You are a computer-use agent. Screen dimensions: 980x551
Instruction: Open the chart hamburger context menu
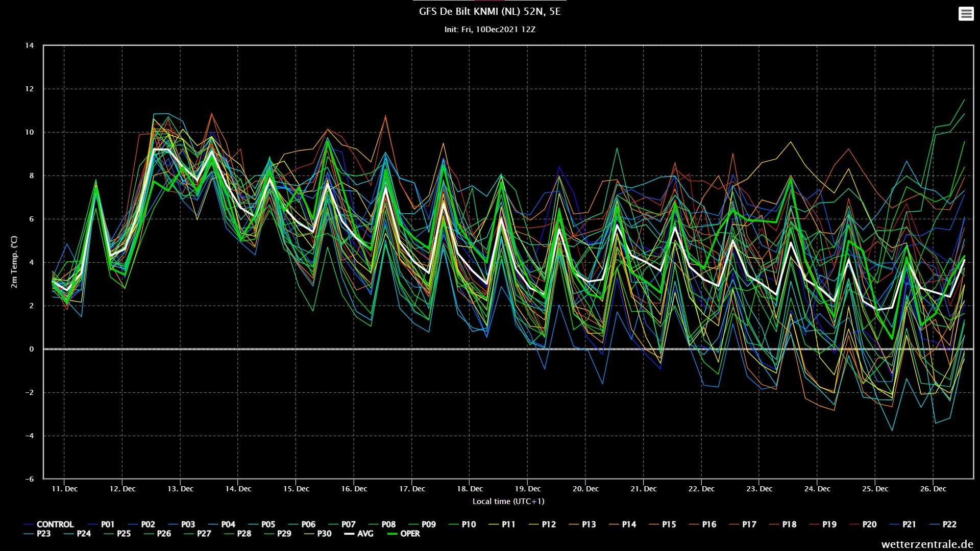(x=966, y=14)
